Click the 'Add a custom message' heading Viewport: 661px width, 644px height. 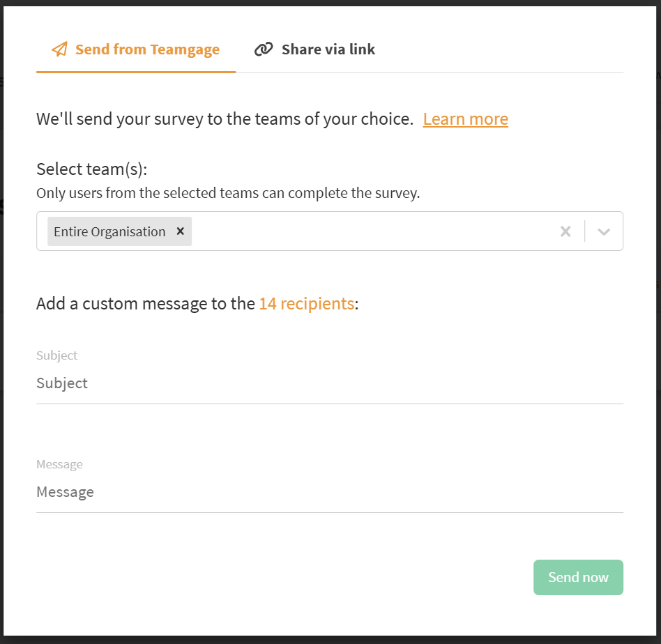click(x=146, y=304)
